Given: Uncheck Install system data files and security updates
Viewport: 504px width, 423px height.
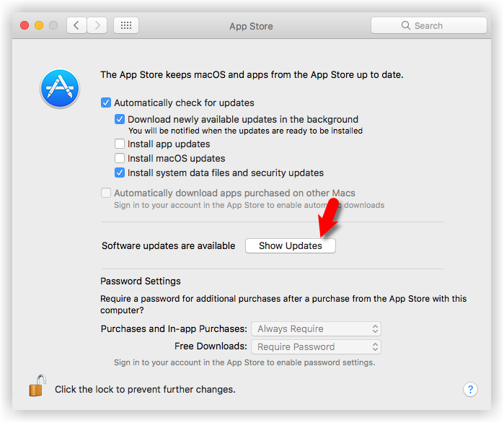Looking at the screenshot, I should [120, 173].
